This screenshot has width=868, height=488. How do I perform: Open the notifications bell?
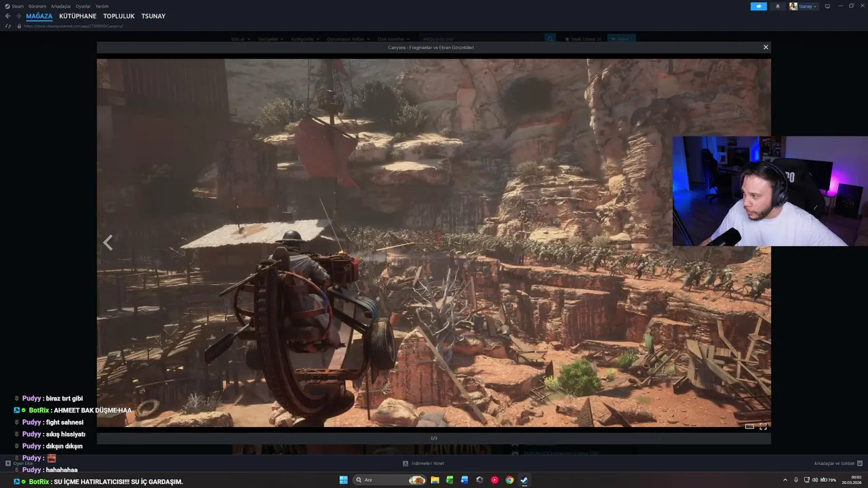coord(778,6)
